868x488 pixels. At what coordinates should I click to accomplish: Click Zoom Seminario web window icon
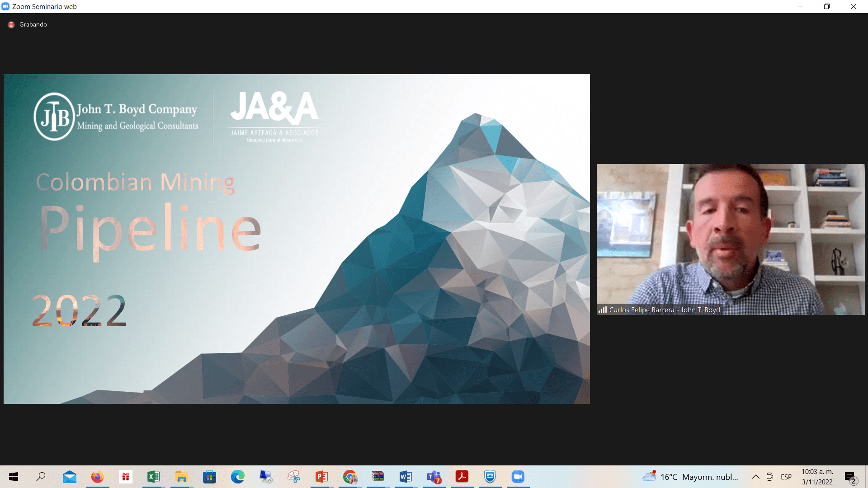pos(5,6)
